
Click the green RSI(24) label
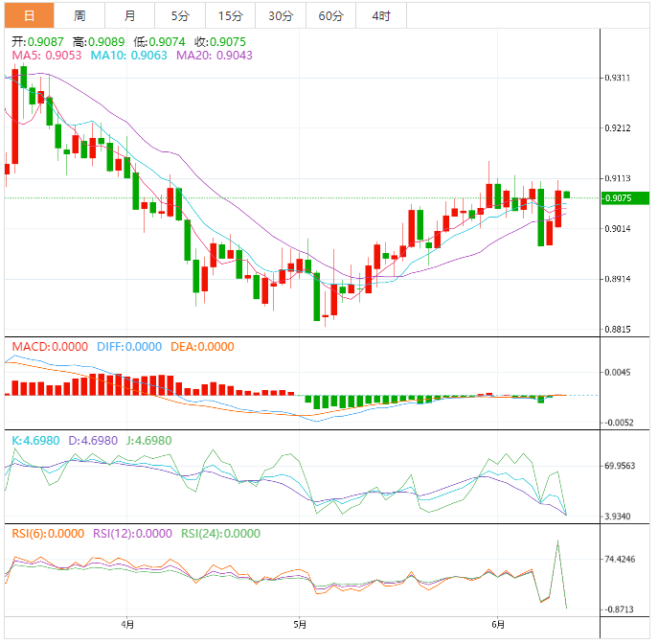[221, 534]
